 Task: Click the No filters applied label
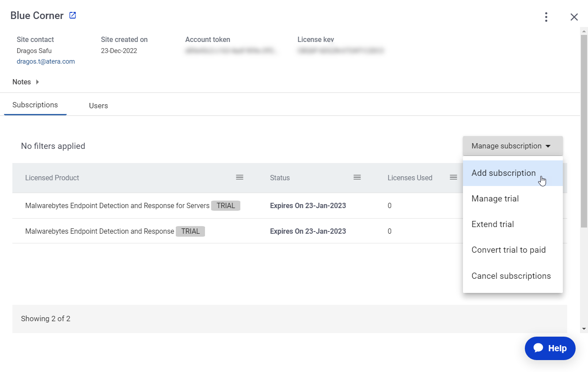click(x=53, y=146)
